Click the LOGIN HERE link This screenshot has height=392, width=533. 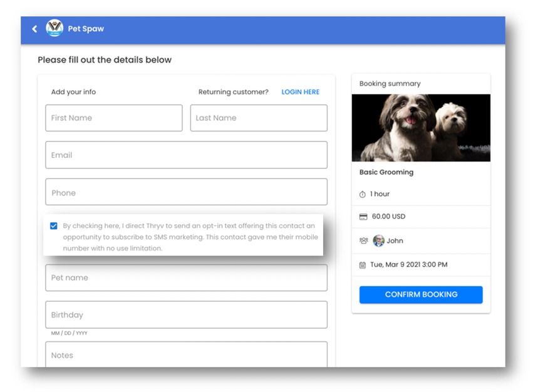(301, 92)
